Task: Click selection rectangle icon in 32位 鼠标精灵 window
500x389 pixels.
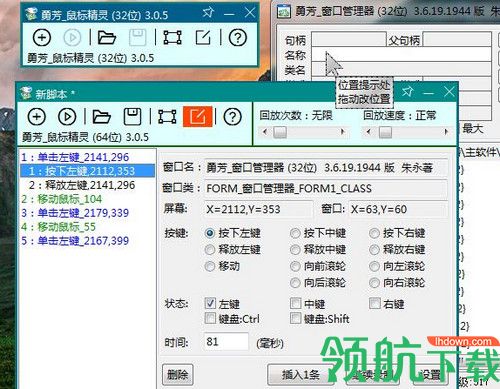Action: coord(173,37)
